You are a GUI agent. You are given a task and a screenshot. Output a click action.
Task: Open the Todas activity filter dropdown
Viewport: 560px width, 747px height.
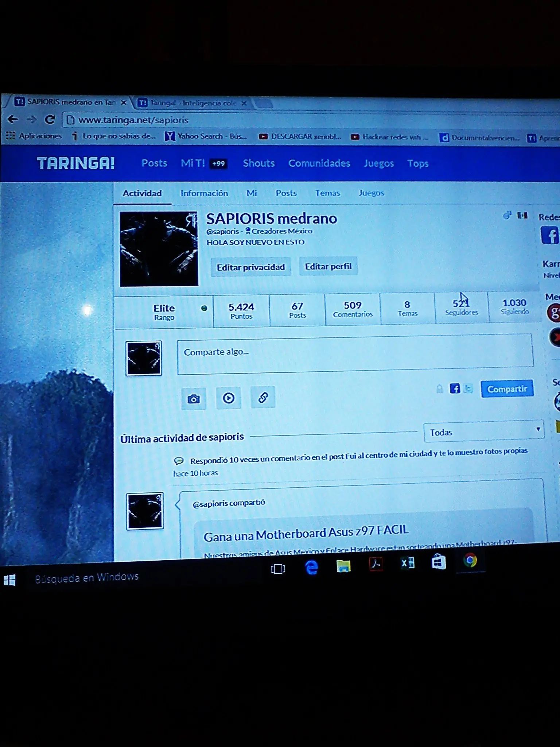pyautogui.click(x=484, y=431)
